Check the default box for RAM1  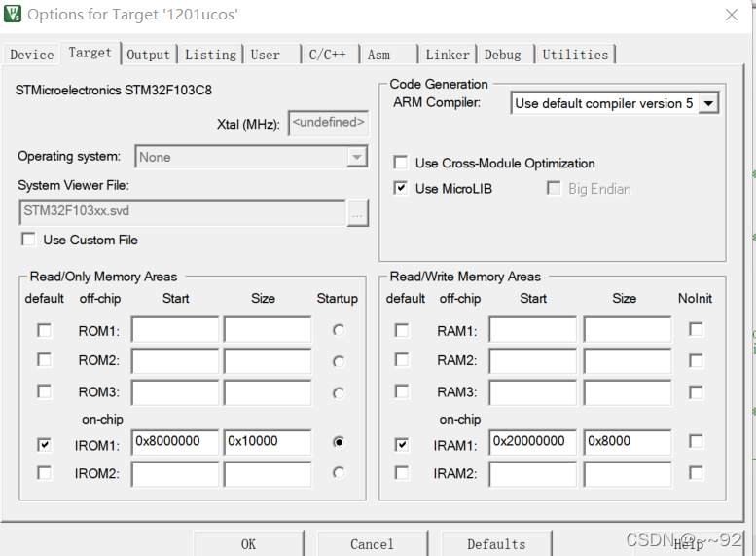tap(402, 331)
